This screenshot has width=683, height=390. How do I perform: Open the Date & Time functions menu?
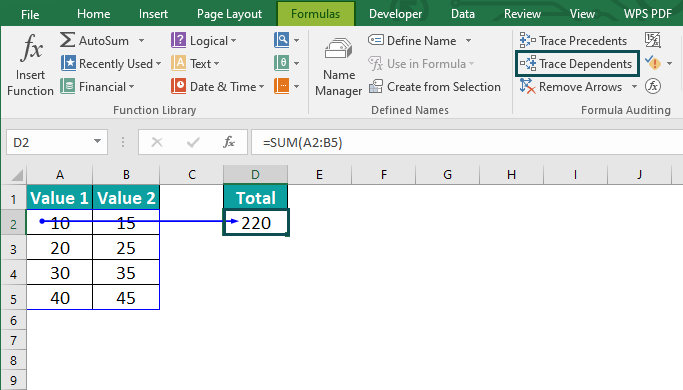[218, 86]
